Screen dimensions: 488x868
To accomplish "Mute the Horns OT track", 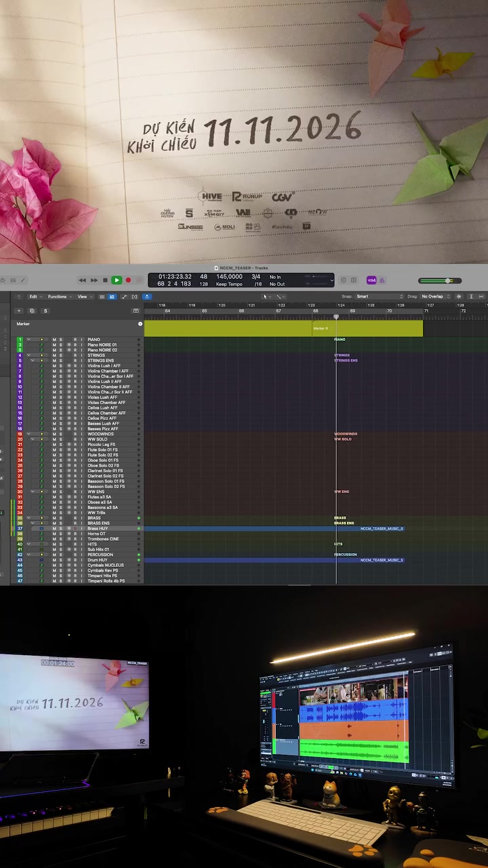I will pos(54,534).
